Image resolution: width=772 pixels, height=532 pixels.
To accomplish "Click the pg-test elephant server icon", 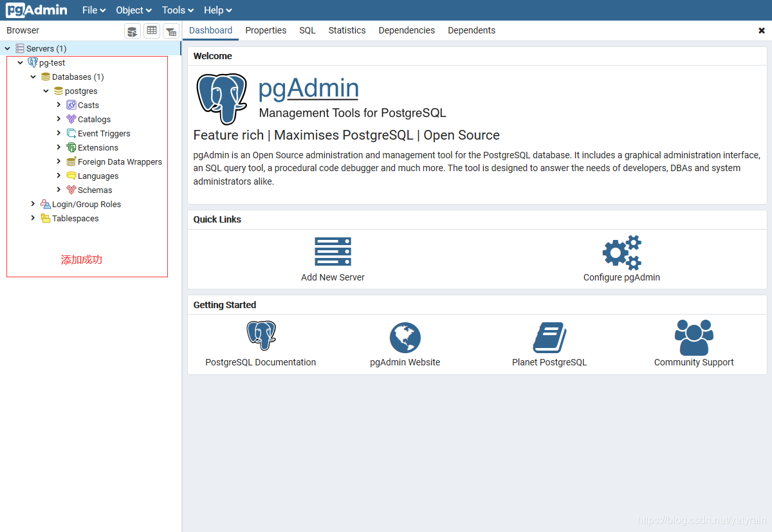I will point(33,62).
